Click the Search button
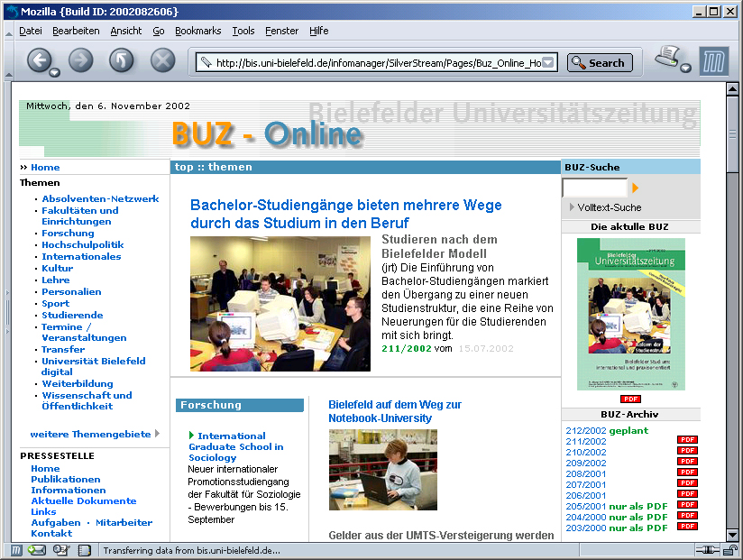The width and height of the screenshot is (743, 560). pyautogui.click(x=600, y=63)
